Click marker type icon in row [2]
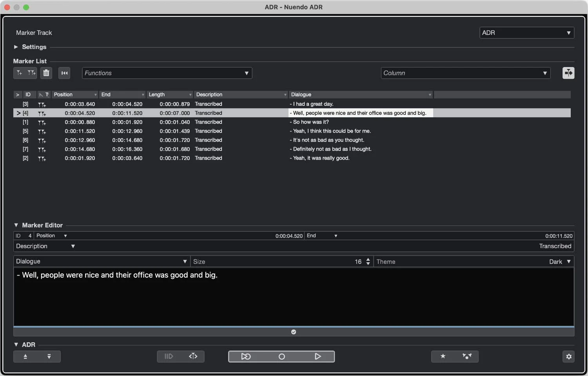 (x=42, y=158)
